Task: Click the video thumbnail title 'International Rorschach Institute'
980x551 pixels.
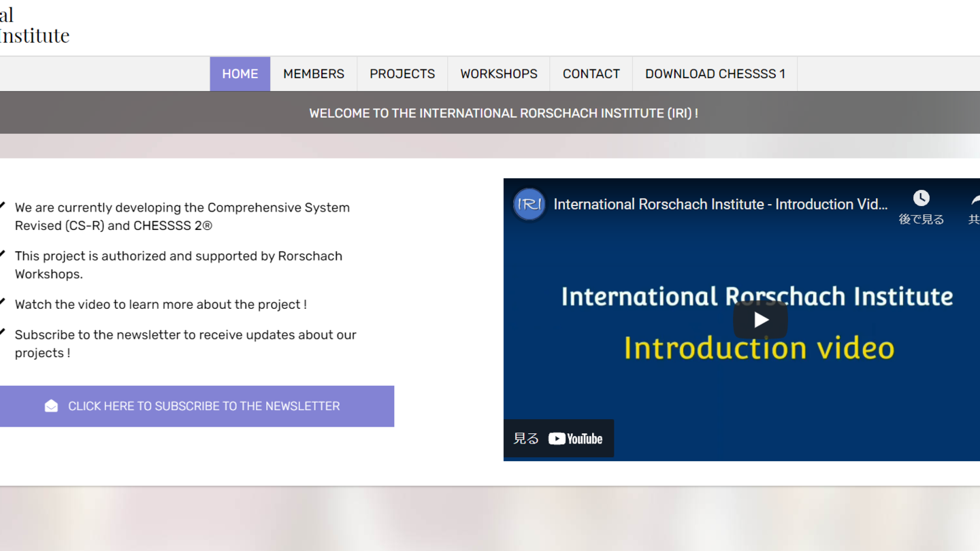Action: click(x=757, y=297)
